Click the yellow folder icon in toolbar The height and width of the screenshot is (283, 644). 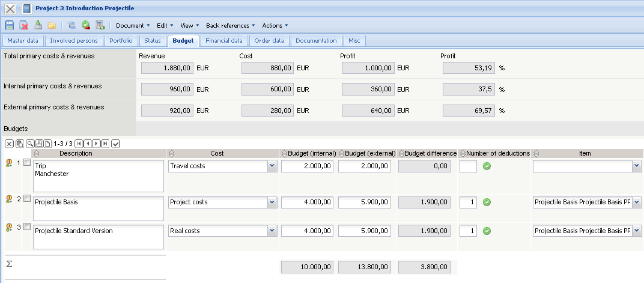(52, 25)
